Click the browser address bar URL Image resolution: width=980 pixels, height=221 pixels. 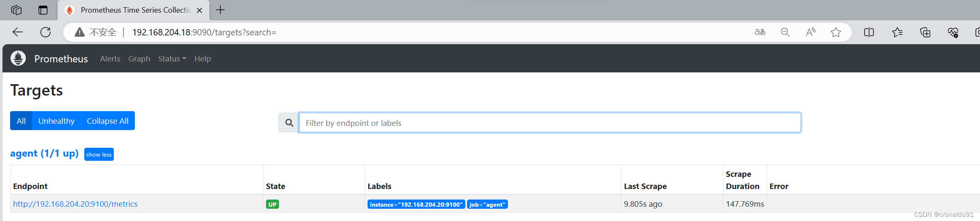coord(204,32)
